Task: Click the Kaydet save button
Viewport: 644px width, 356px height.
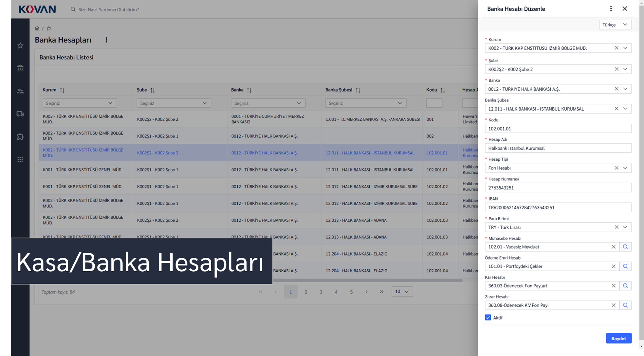Action: (x=618, y=338)
